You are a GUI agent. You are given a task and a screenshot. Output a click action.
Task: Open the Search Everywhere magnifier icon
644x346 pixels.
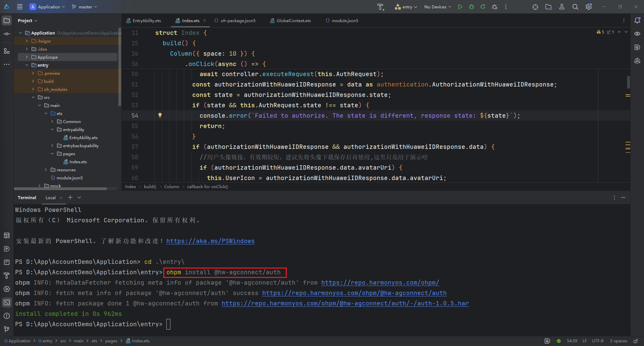click(x=575, y=7)
